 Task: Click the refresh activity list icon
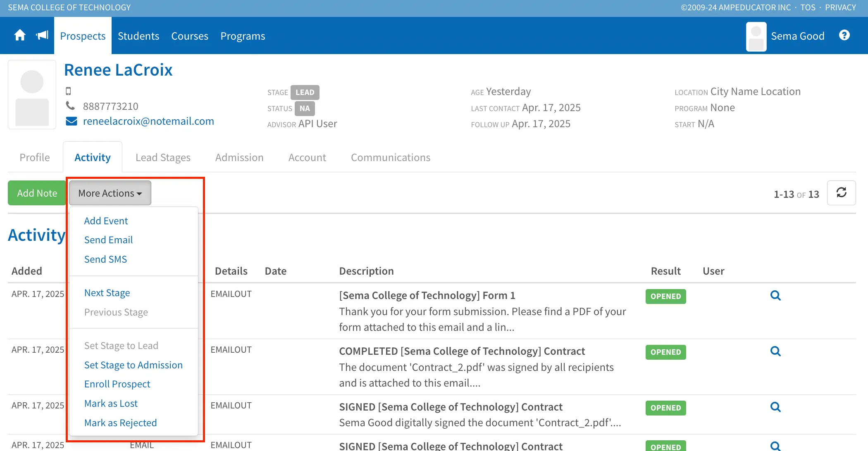click(x=841, y=193)
